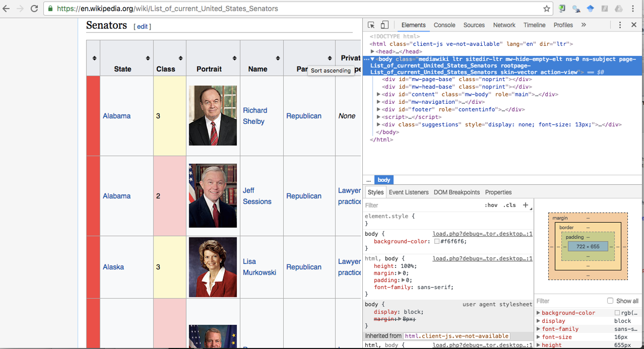Show more DevTools tabs with double chevron
This screenshot has width=644, height=349.
[584, 25]
